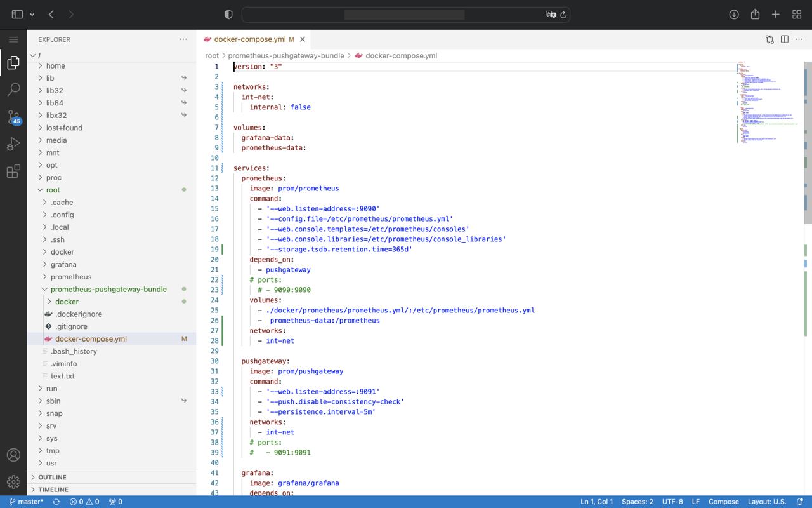Open docker-compose.yml in the file tree
The height and width of the screenshot is (508, 812).
111,338
